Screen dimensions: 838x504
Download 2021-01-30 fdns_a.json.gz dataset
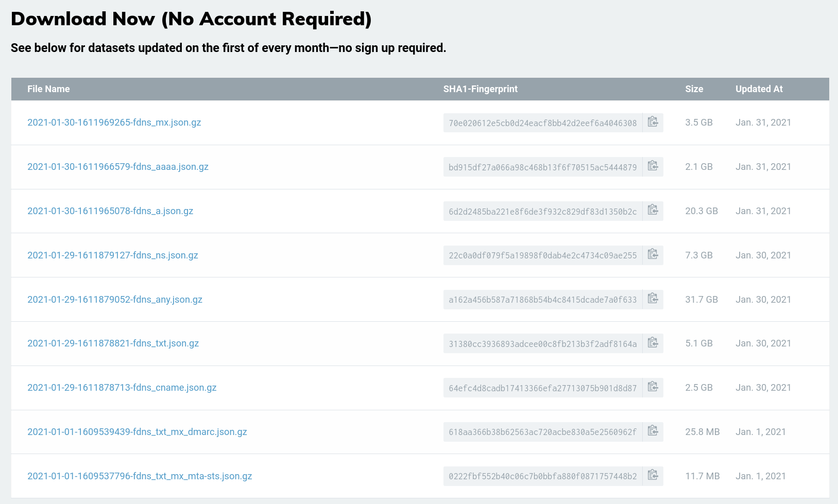[110, 211]
